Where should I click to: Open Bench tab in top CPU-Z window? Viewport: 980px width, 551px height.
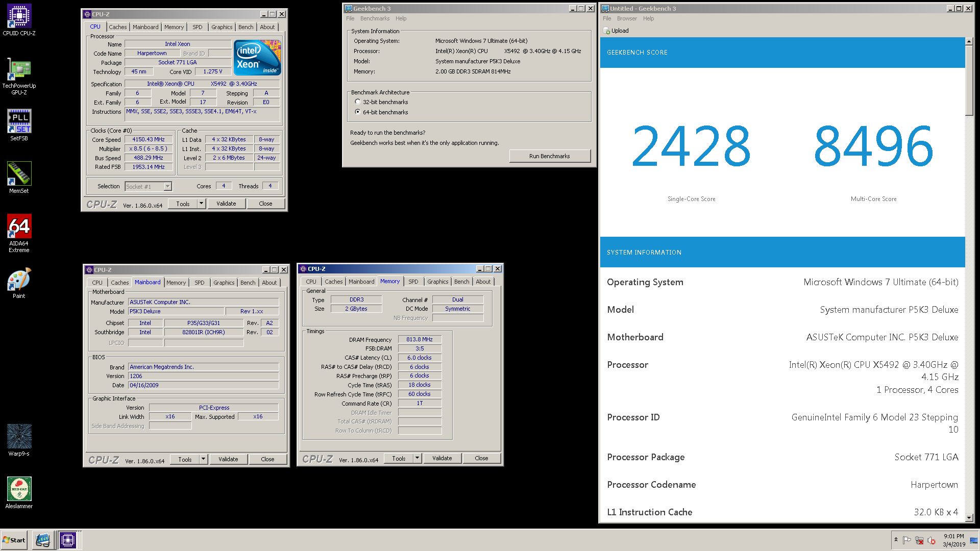click(x=246, y=27)
